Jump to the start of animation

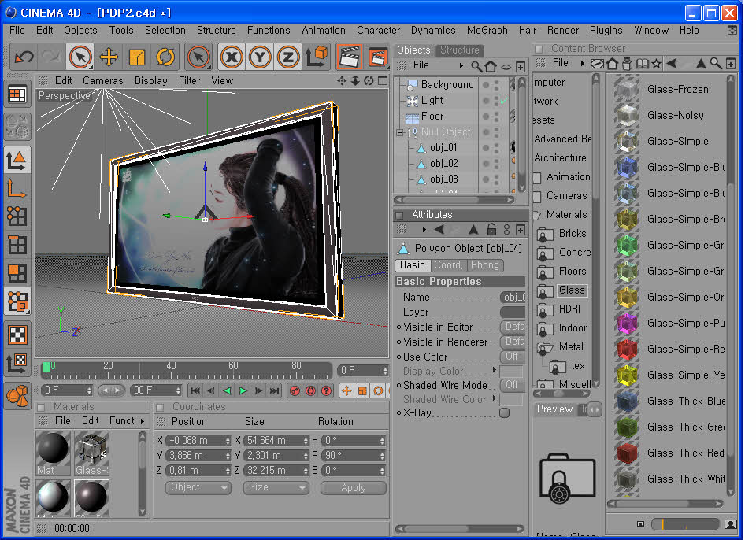(195, 390)
